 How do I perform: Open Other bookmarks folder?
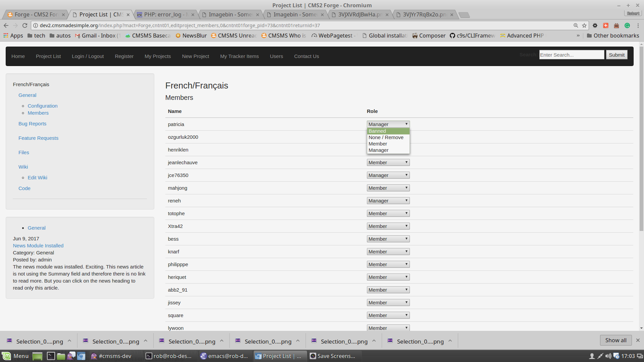pyautogui.click(x=613, y=36)
